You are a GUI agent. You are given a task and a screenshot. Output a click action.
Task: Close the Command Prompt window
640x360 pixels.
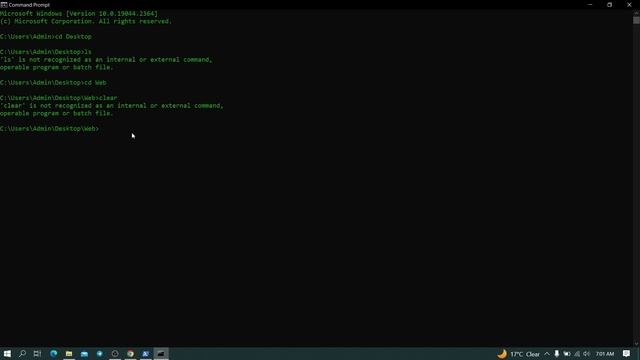pos(629,5)
